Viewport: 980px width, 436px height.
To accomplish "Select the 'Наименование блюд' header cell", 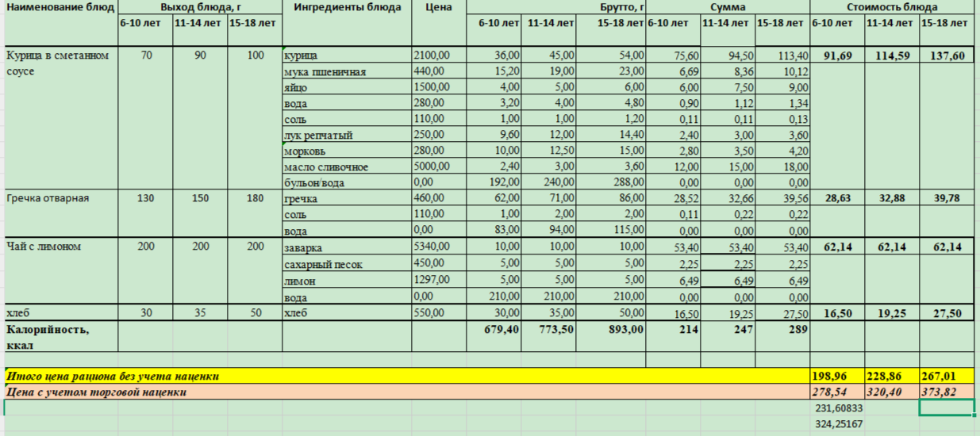I will pyautogui.click(x=60, y=8).
